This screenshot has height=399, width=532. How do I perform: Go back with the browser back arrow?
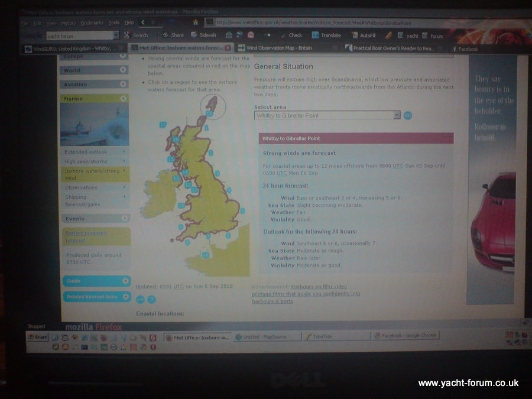click(143, 22)
